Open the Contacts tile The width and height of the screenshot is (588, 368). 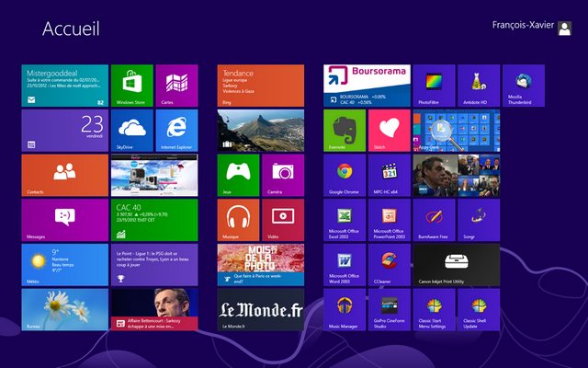(x=65, y=175)
